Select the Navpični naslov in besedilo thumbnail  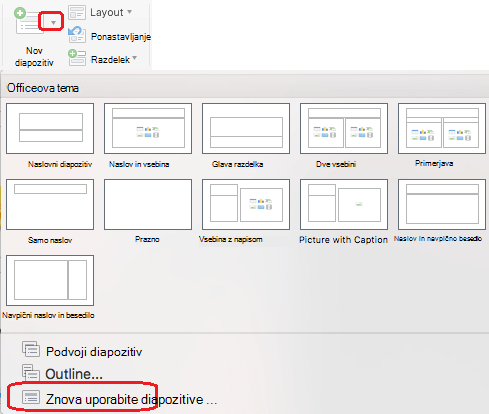point(50,280)
